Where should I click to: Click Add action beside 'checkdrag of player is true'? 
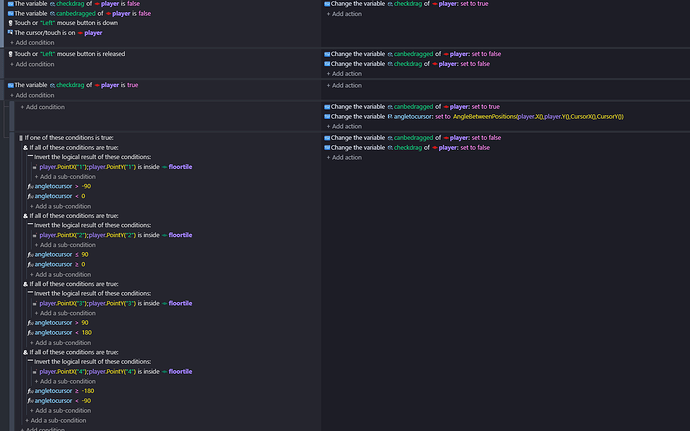(x=344, y=85)
